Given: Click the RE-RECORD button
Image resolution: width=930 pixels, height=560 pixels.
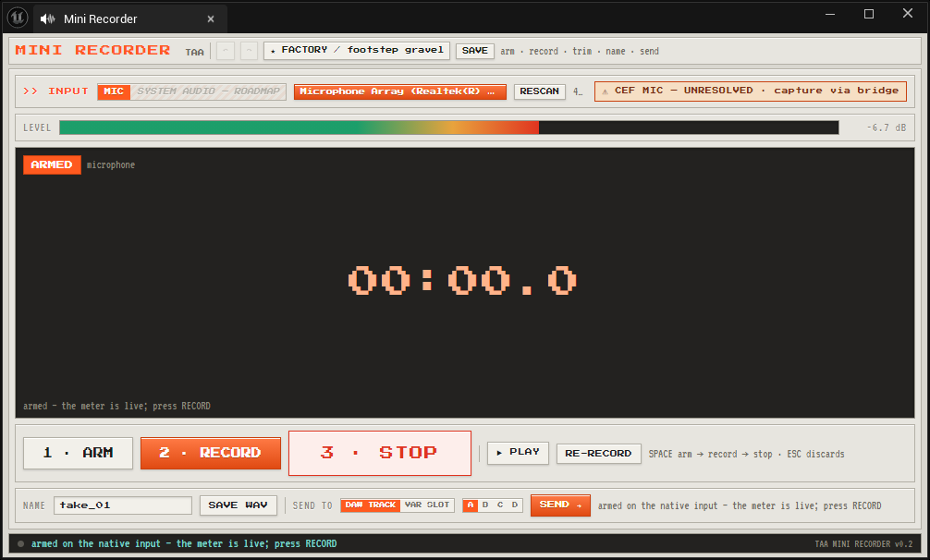Looking at the screenshot, I should 598,454.
